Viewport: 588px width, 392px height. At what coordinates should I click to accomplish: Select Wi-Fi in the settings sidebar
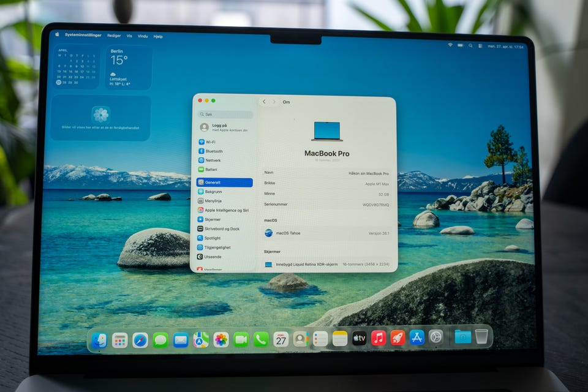pyautogui.click(x=224, y=142)
